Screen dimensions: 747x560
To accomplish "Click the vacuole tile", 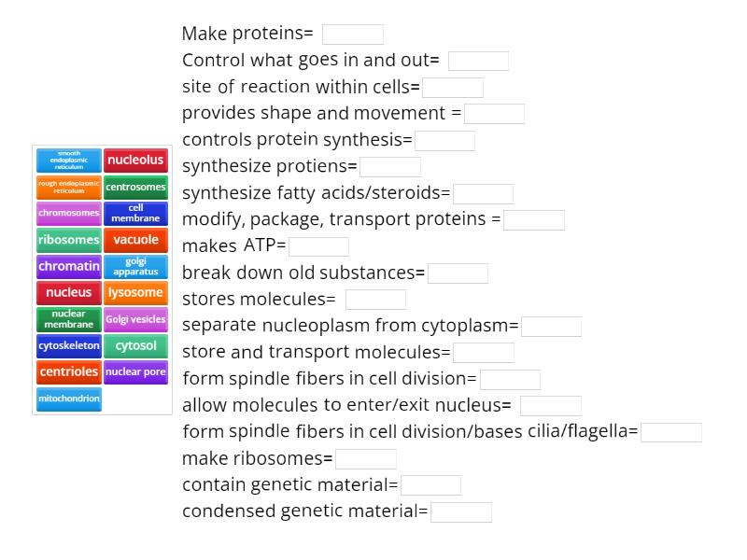I will point(135,240).
